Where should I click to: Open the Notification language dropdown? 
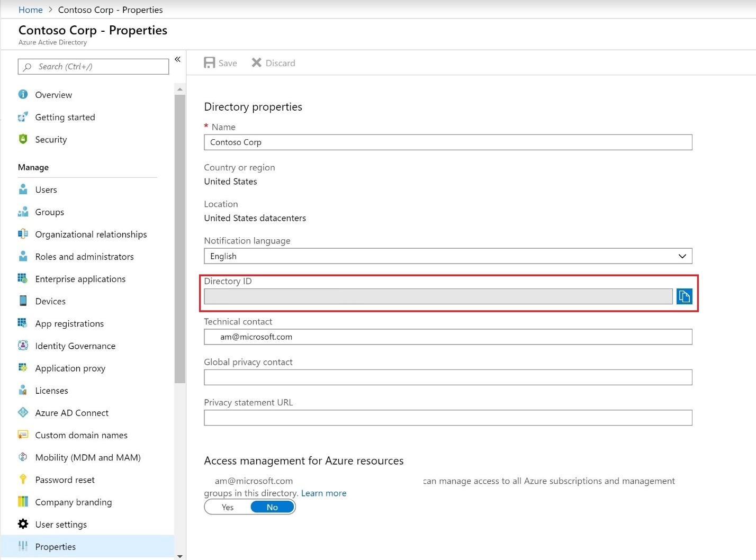pos(448,256)
